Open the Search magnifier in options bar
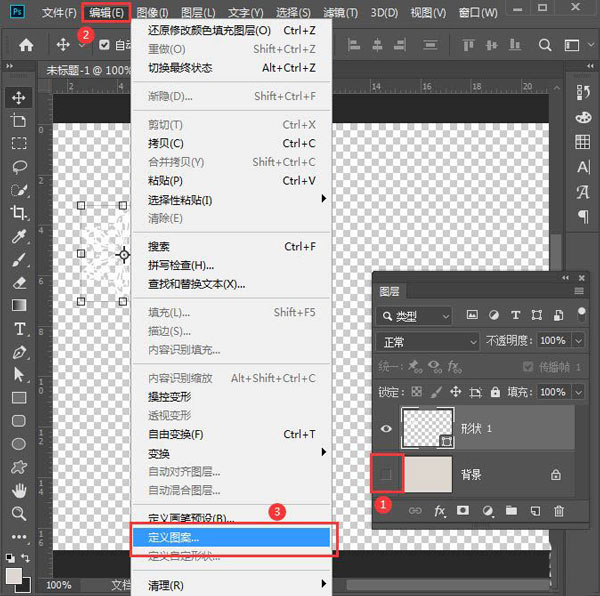600x596 pixels. pos(545,45)
